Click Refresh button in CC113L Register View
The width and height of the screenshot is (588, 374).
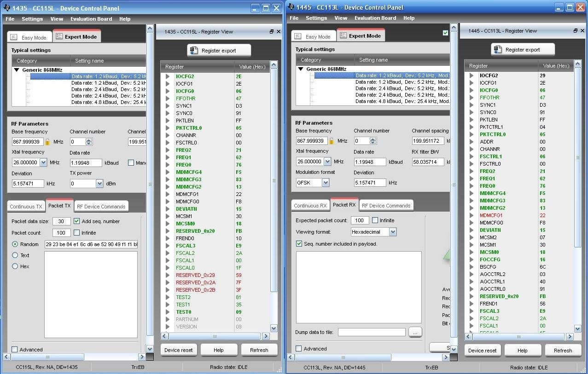coord(563,351)
